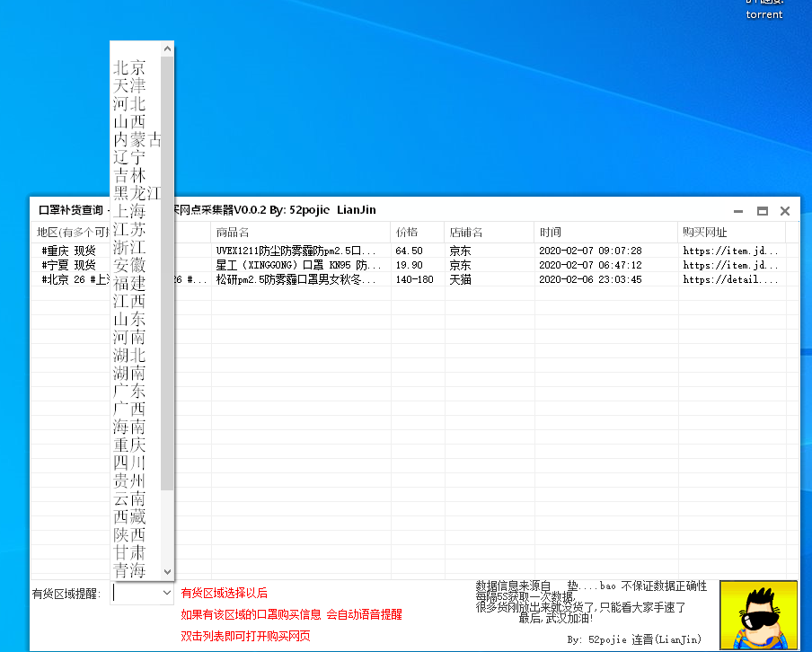Select 北京 from the region list

[129, 67]
